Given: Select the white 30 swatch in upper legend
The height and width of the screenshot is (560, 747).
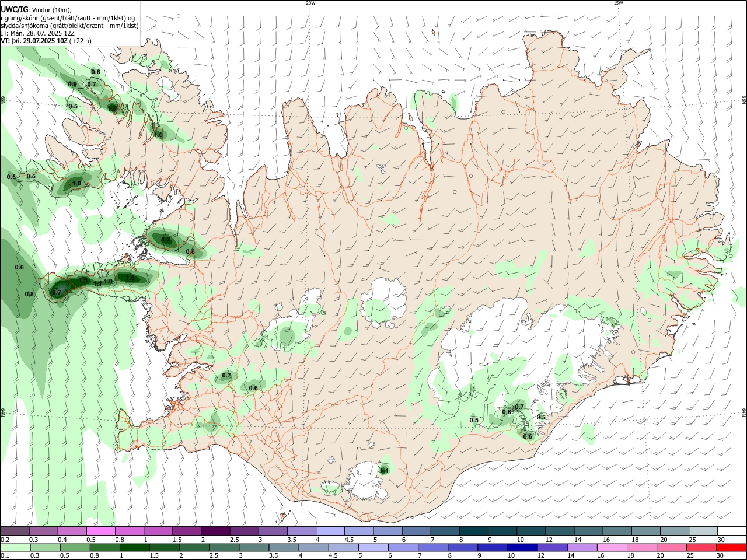Looking at the screenshot, I should click(732, 531).
